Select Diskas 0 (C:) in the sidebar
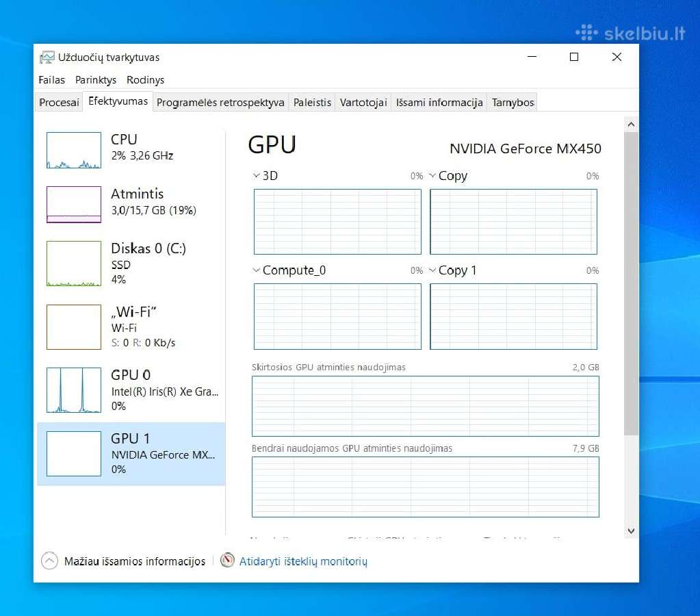The height and width of the screenshot is (616, 700). tap(131, 264)
